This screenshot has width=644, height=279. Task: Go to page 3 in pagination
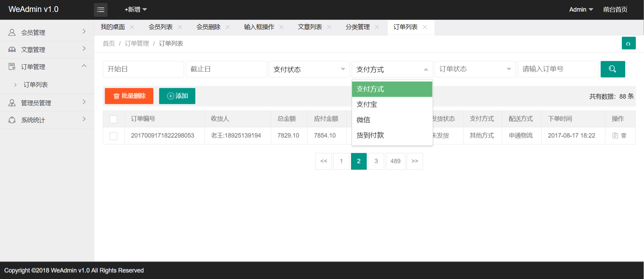pyautogui.click(x=376, y=161)
